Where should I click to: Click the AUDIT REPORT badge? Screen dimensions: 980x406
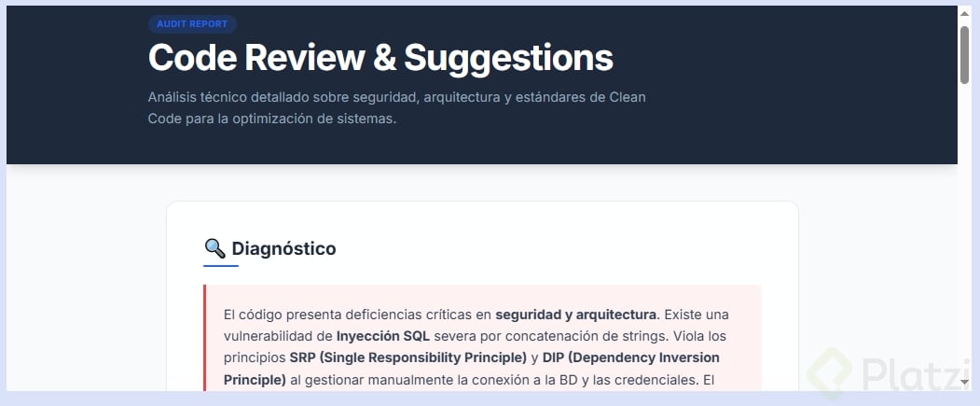click(192, 24)
